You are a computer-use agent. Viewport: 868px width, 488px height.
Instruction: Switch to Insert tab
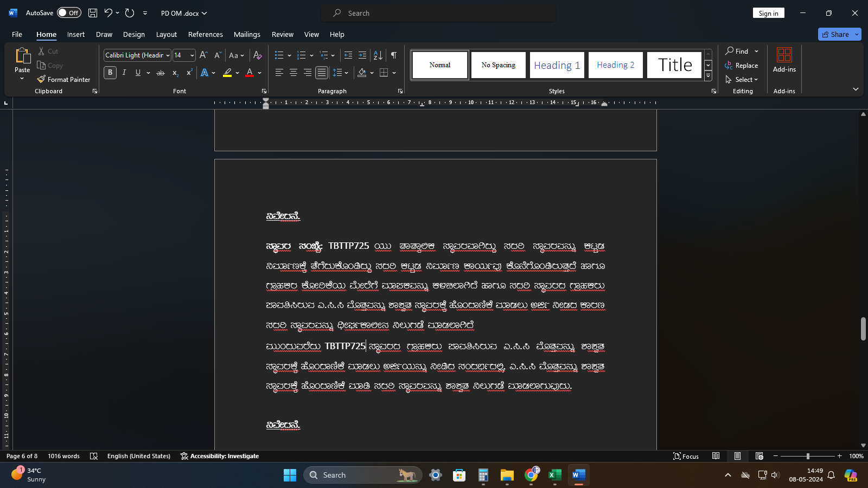click(76, 34)
